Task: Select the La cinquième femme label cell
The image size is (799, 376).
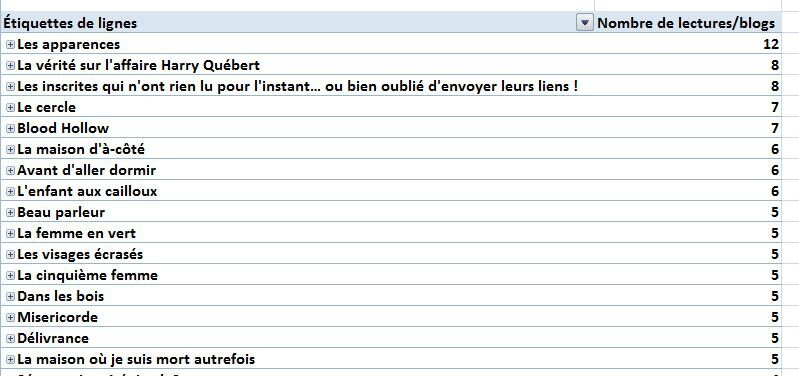Action: coord(298,275)
